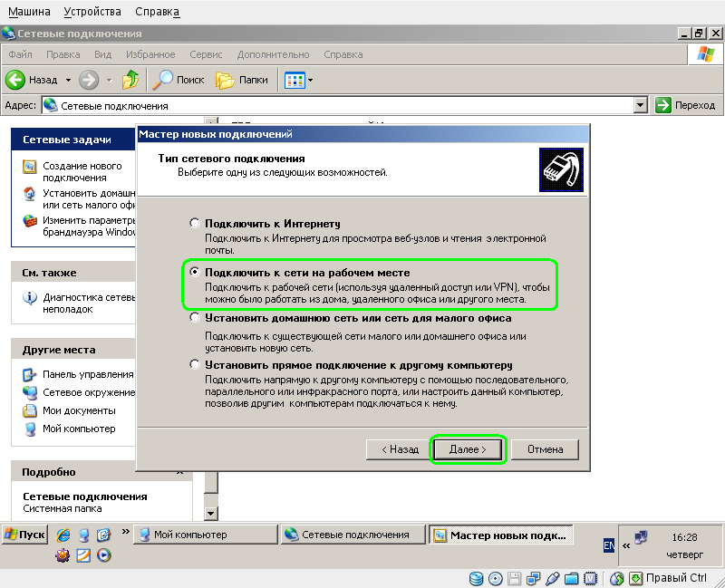
Task: Select 'Подключить к Интернету' radio button
Action: point(195,223)
